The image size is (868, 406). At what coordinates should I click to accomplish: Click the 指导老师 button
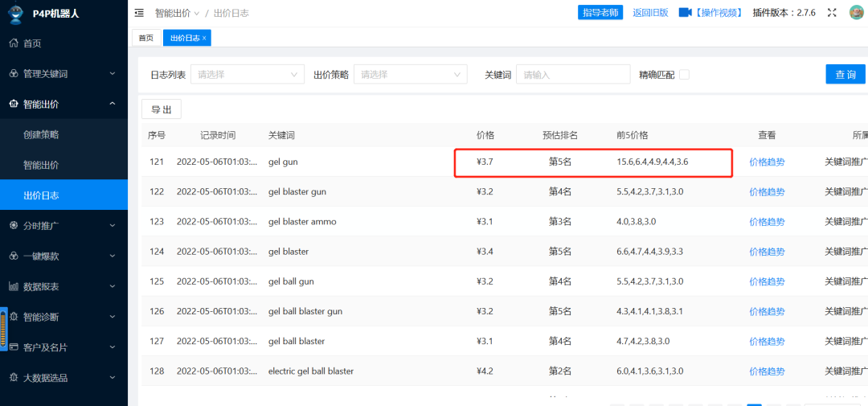(x=600, y=12)
